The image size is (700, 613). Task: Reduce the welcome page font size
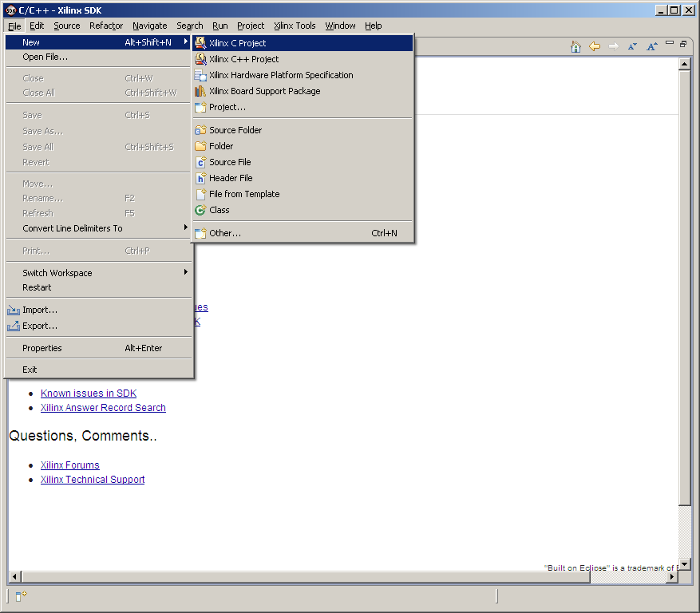tap(632, 46)
